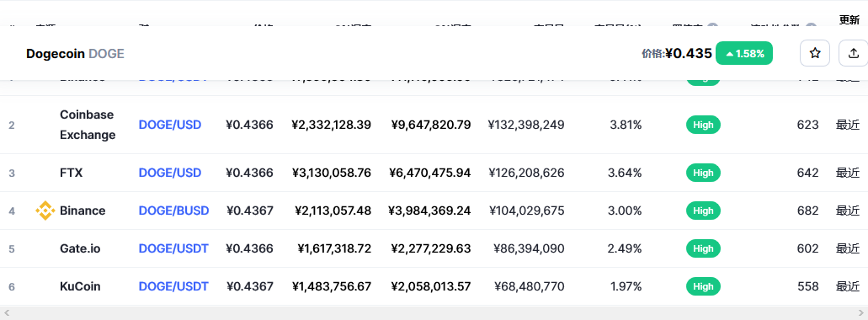
Task: Click High badge in the KuCoin row
Action: 703,286
